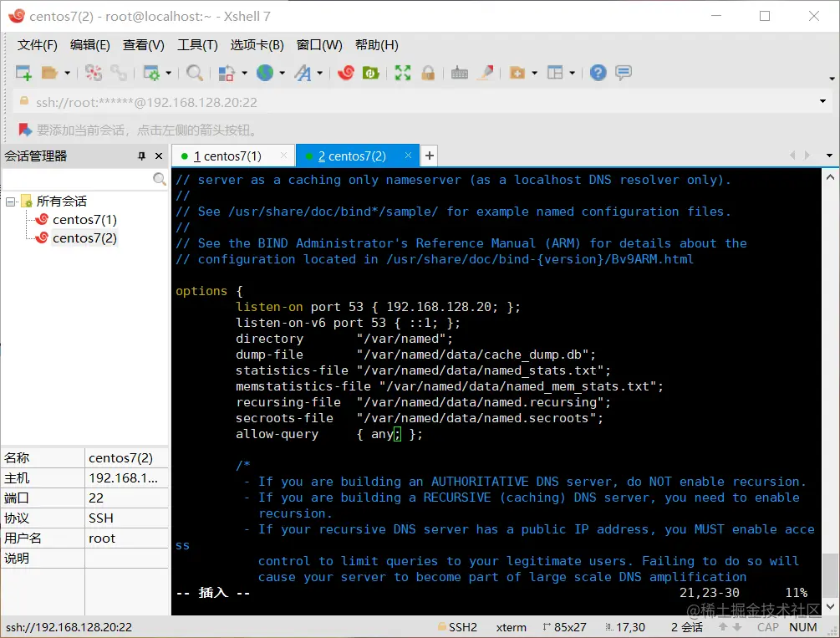Open the dropdown beside the Open folder icon
This screenshot has width=840, height=638.
pos(67,73)
